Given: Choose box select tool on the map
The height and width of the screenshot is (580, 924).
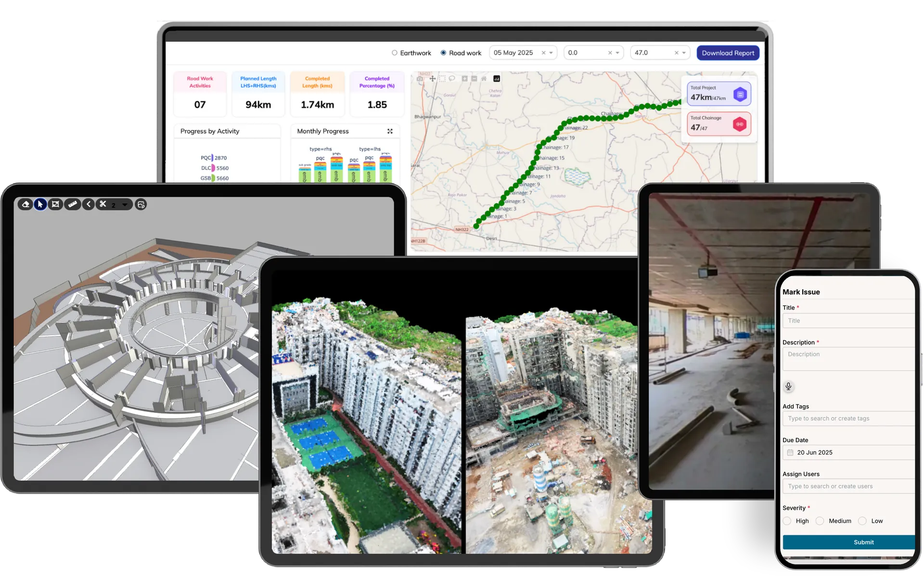Looking at the screenshot, I should [442, 78].
